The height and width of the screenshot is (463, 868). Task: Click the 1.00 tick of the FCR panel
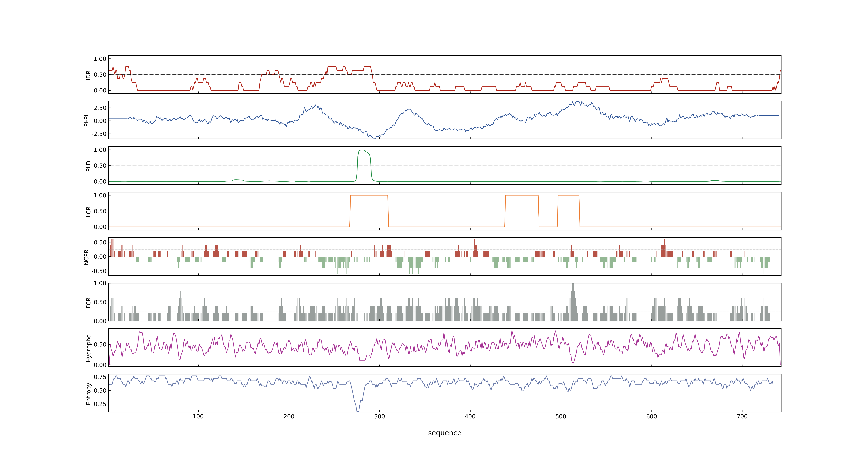[x=100, y=283]
